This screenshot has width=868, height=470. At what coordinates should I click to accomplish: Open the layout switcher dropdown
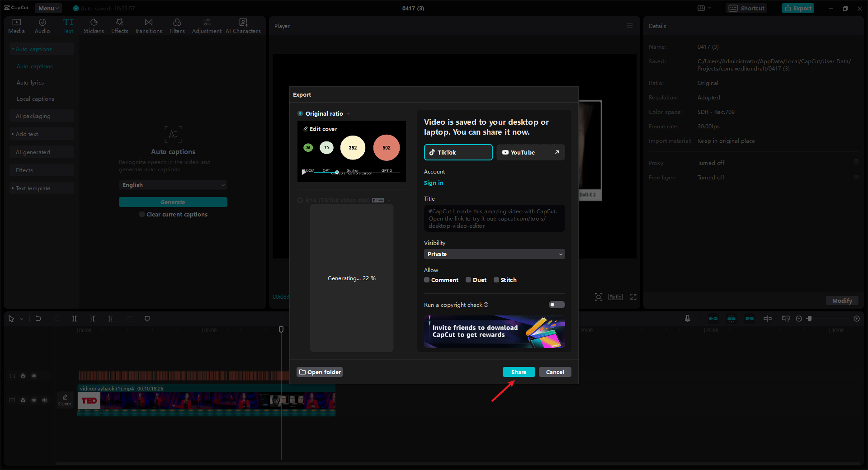(704, 8)
